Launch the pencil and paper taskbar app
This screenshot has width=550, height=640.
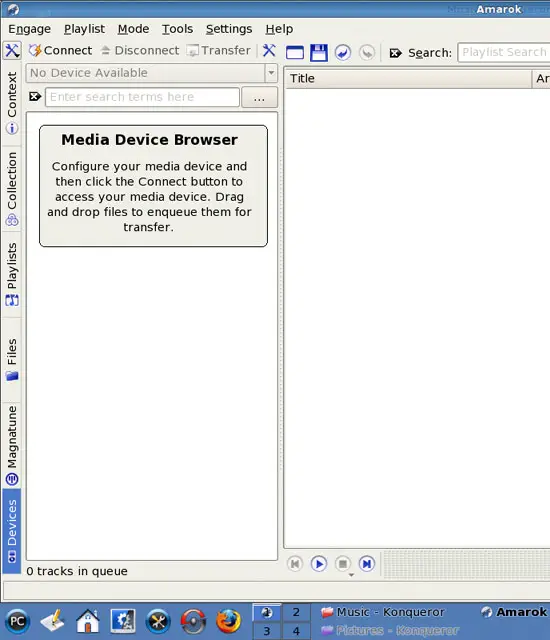(x=53, y=621)
